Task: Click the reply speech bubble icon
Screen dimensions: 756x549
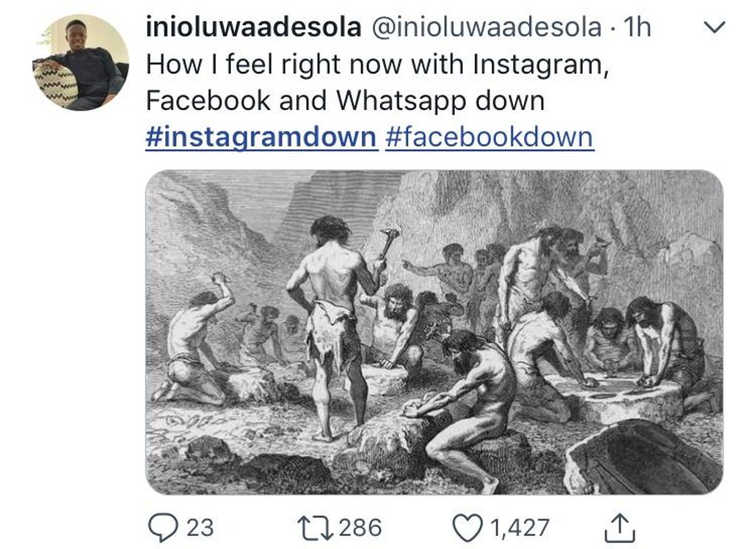Action: click(162, 528)
